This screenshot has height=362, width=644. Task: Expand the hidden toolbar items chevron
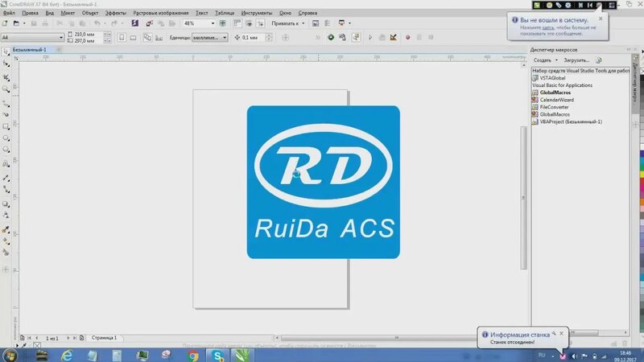[317, 37]
